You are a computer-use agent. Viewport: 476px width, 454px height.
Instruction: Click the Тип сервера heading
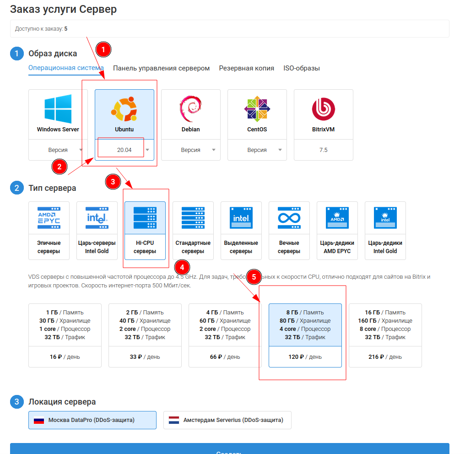click(52, 188)
